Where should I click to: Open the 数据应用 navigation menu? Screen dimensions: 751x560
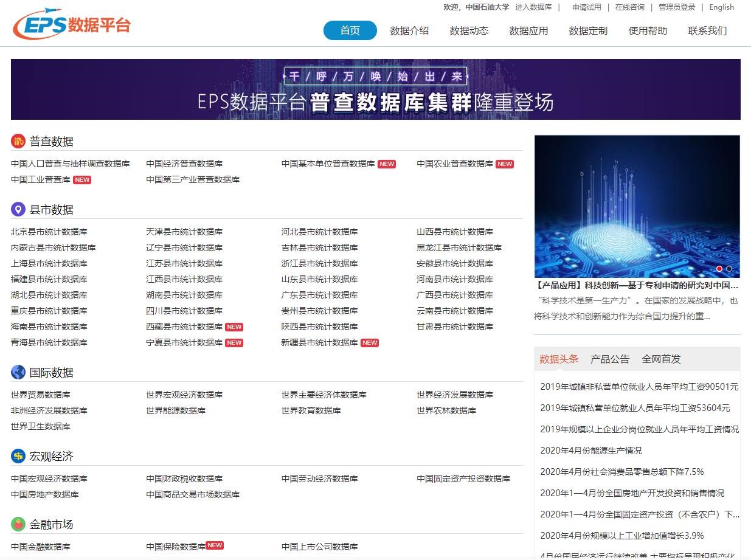point(528,30)
